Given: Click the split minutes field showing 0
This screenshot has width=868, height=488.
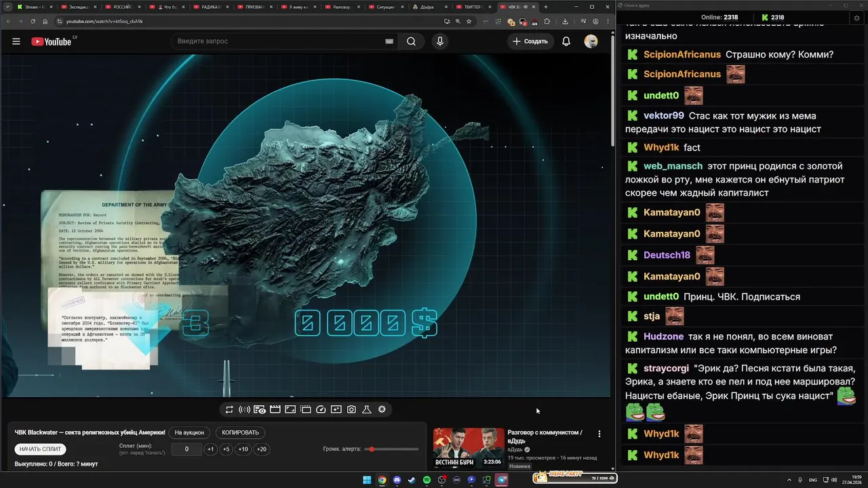Looking at the screenshot, I should click(186, 449).
